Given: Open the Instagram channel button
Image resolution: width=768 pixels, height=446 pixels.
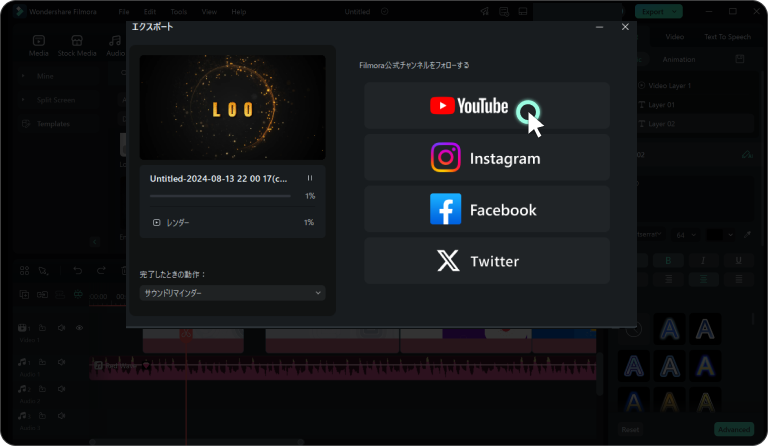Looking at the screenshot, I should pyautogui.click(x=487, y=157).
